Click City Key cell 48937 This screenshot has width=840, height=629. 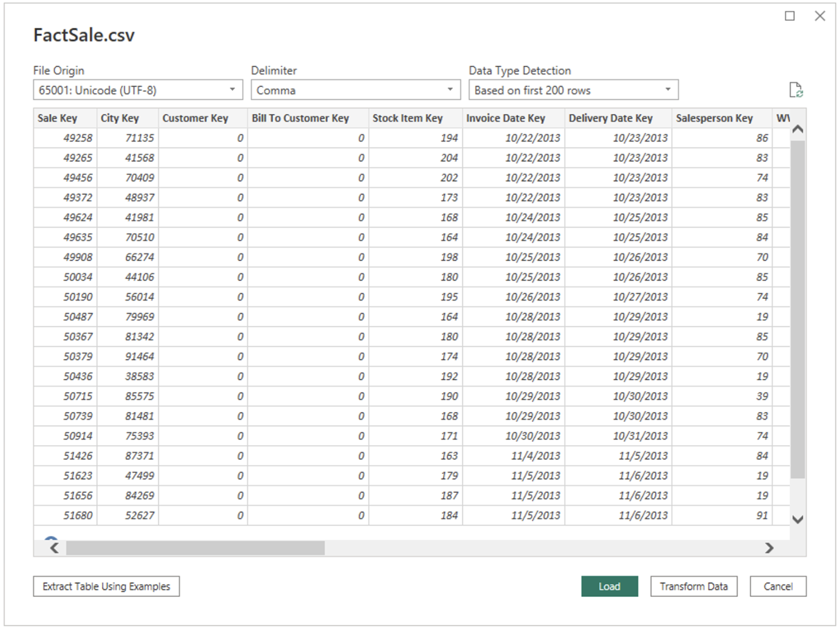tap(128, 198)
